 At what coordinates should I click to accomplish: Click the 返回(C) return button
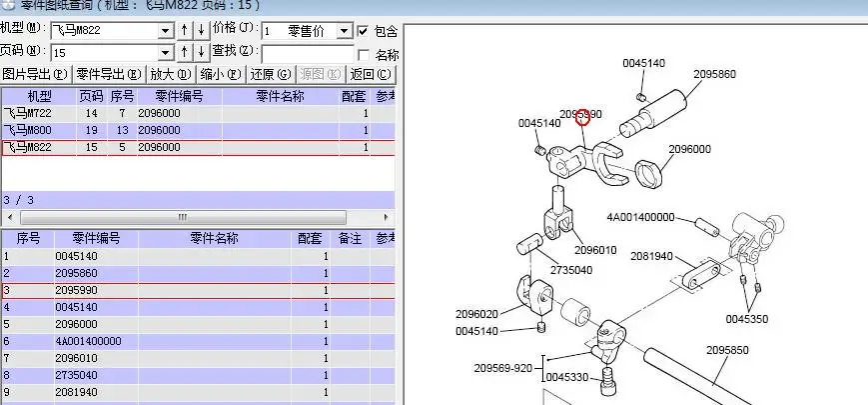(371, 74)
